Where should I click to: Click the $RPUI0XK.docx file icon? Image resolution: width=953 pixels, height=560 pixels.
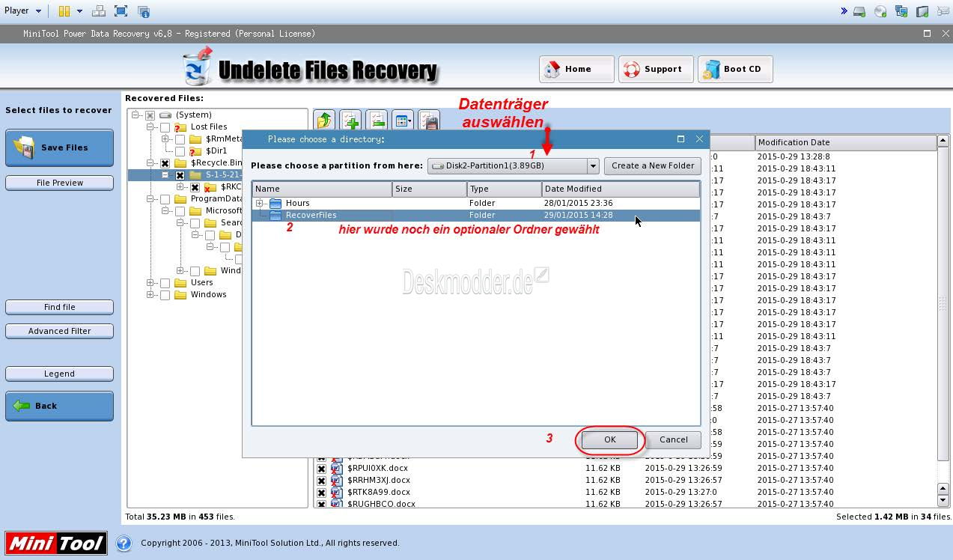point(337,469)
